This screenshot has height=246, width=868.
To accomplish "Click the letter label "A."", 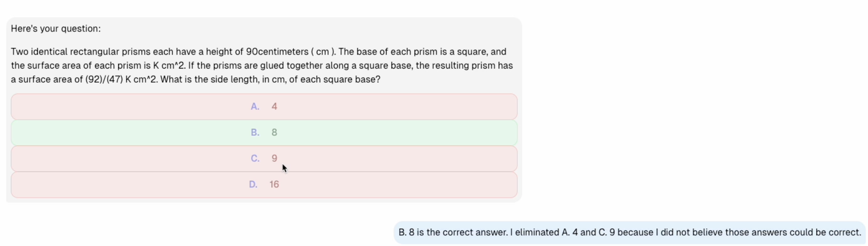I will [255, 106].
